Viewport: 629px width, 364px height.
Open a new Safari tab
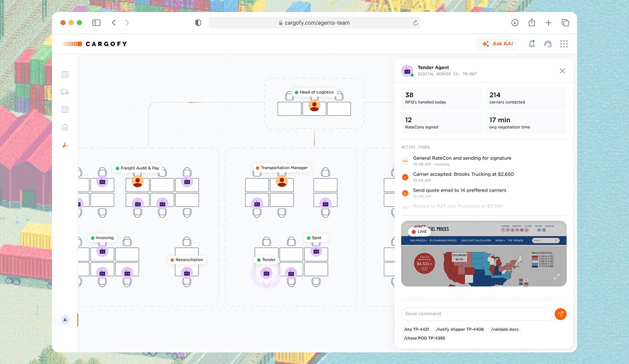pyautogui.click(x=548, y=23)
